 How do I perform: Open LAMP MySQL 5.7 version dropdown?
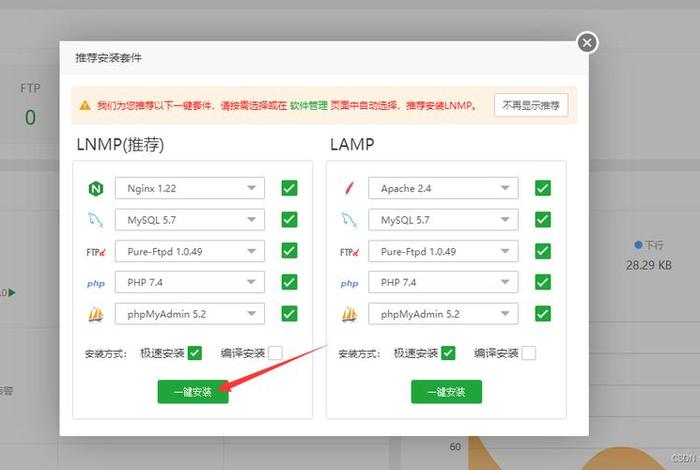(443, 220)
